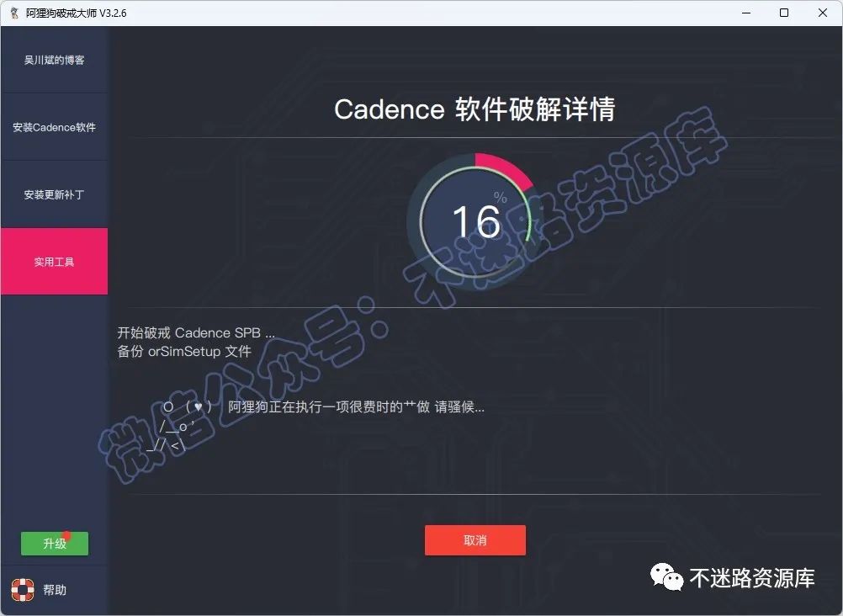Click the red 取消 cancel button
The image size is (843, 616).
coord(475,540)
